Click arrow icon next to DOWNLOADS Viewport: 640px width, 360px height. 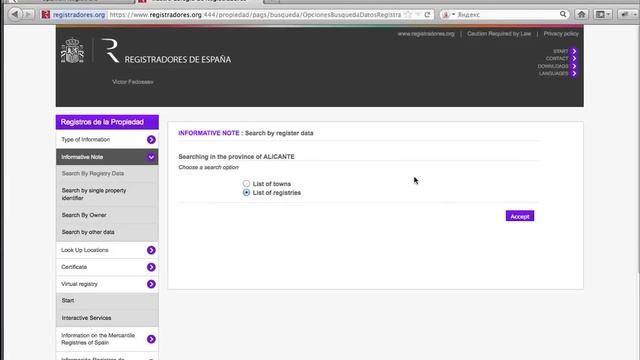(x=574, y=66)
